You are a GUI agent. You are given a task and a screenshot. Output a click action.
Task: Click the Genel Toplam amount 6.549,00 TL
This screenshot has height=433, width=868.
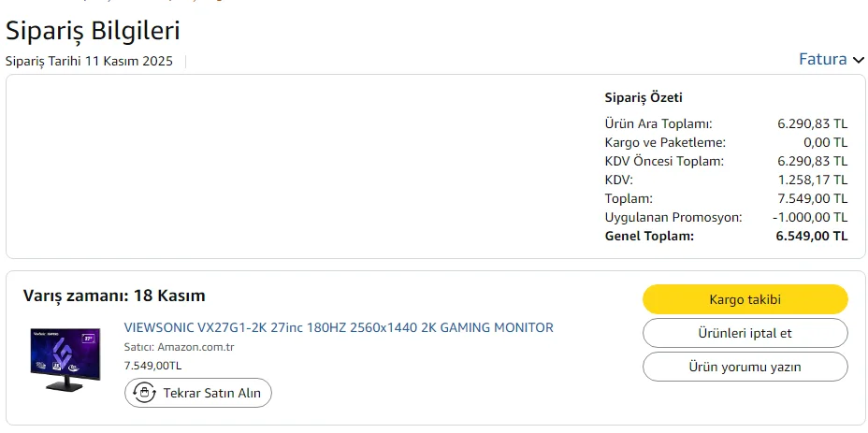coord(812,236)
